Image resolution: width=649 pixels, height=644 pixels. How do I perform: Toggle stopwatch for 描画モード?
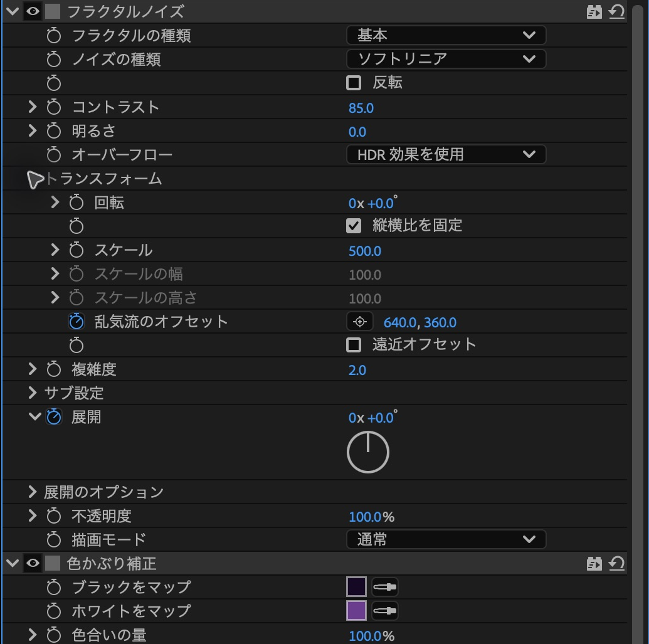pyautogui.click(x=53, y=540)
